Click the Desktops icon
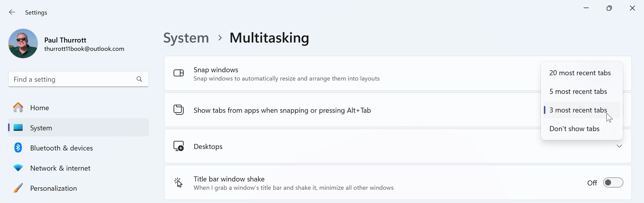 [x=179, y=146]
